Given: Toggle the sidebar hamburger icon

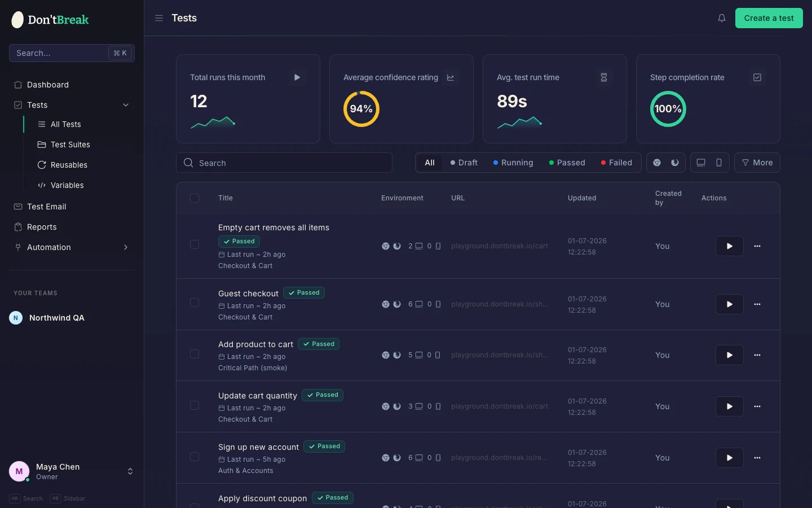Looking at the screenshot, I should point(159,18).
